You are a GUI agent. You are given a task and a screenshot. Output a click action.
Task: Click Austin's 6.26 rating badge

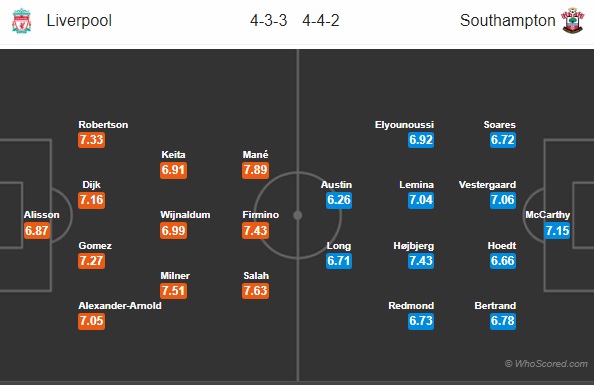(339, 200)
